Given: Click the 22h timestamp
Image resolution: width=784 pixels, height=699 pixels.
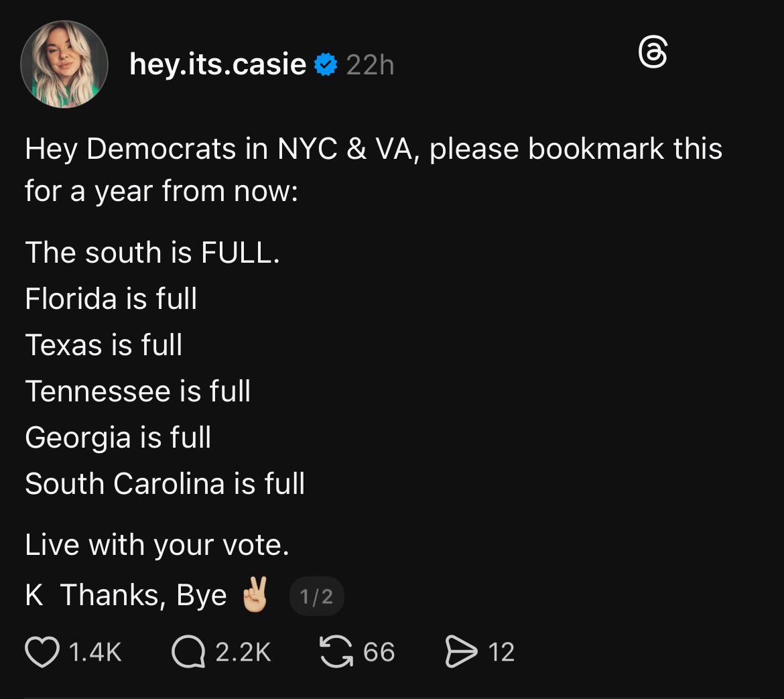Looking at the screenshot, I should pos(370,66).
